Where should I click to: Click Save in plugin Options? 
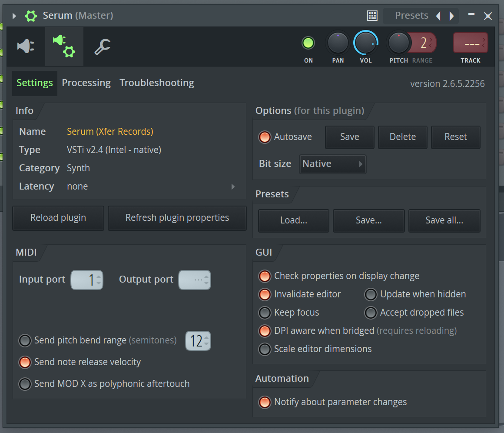pos(350,137)
